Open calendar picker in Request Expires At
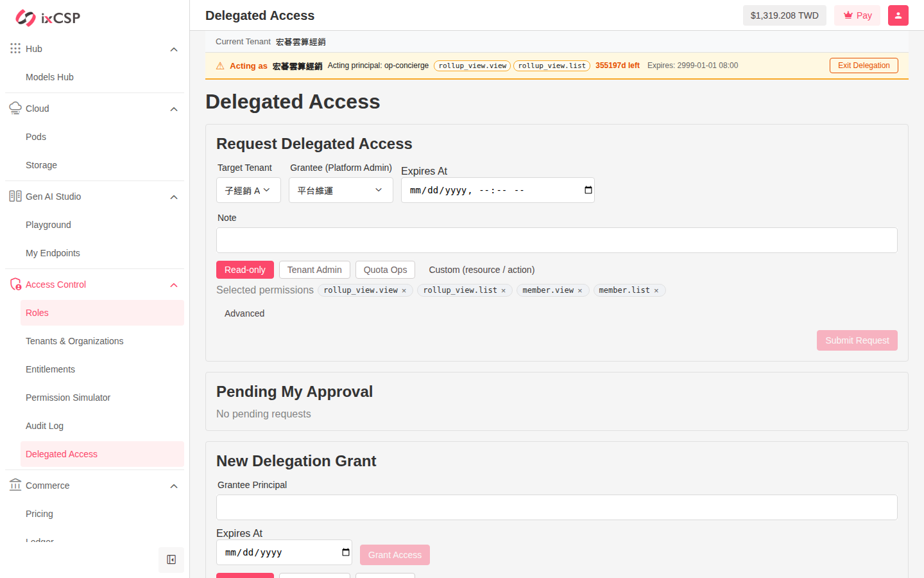 tap(588, 190)
